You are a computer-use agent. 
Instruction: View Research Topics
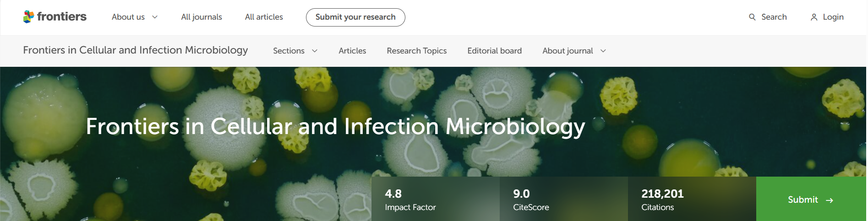(x=416, y=51)
